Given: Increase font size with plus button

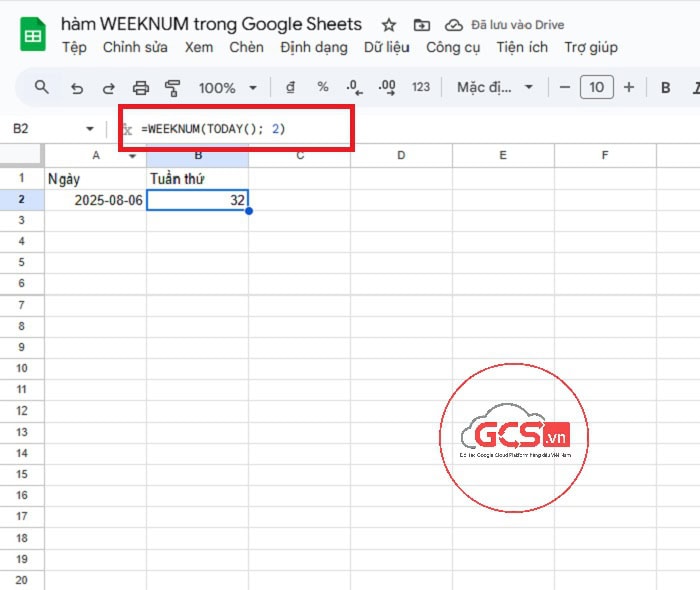Looking at the screenshot, I should coord(629,87).
